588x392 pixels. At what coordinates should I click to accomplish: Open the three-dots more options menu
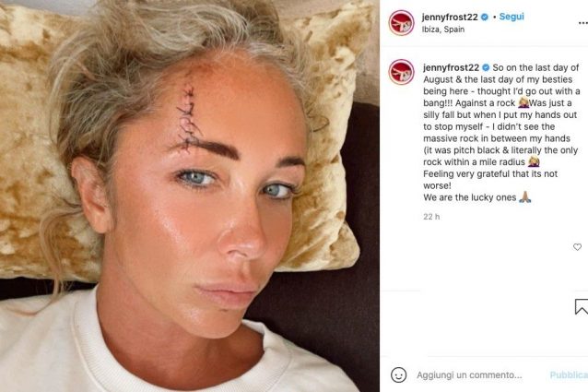[x=582, y=23]
